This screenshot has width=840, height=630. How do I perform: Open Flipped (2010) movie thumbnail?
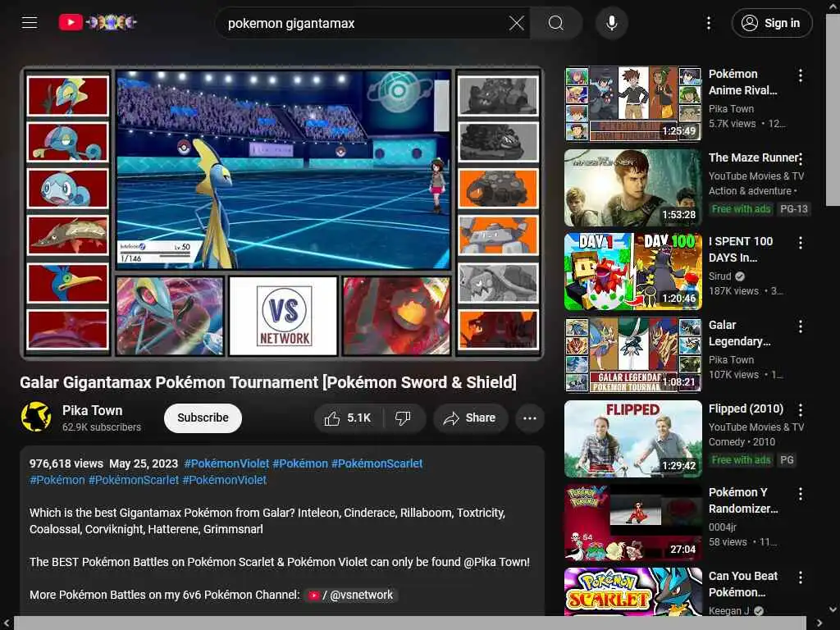(633, 439)
